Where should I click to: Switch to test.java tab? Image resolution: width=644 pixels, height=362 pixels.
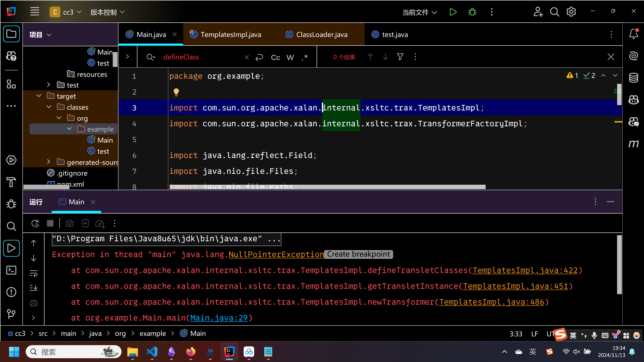pyautogui.click(x=390, y=34)
